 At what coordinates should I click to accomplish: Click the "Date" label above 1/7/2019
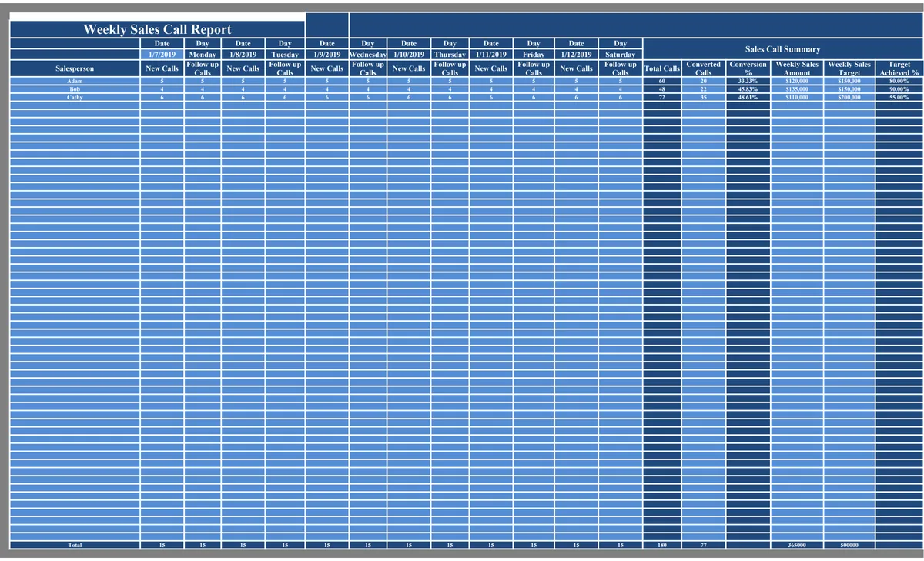[x=162, y=44]
